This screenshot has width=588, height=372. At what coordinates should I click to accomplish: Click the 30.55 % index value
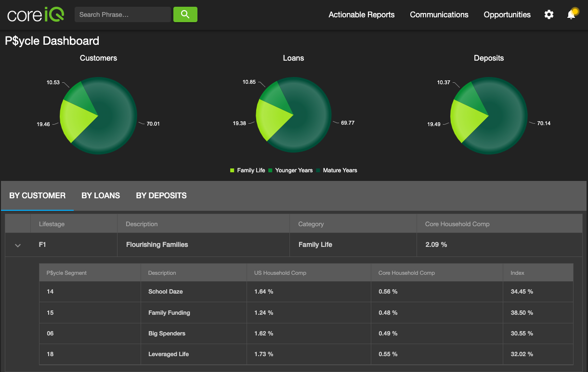522,334
